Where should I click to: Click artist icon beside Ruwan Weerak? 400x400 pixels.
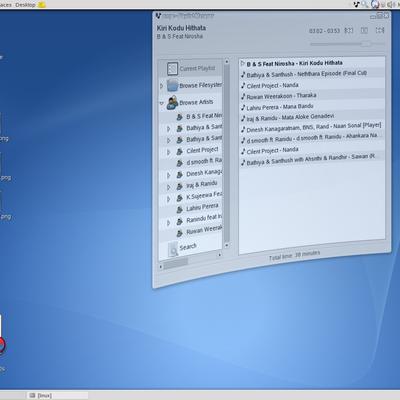tap(180, 233)
